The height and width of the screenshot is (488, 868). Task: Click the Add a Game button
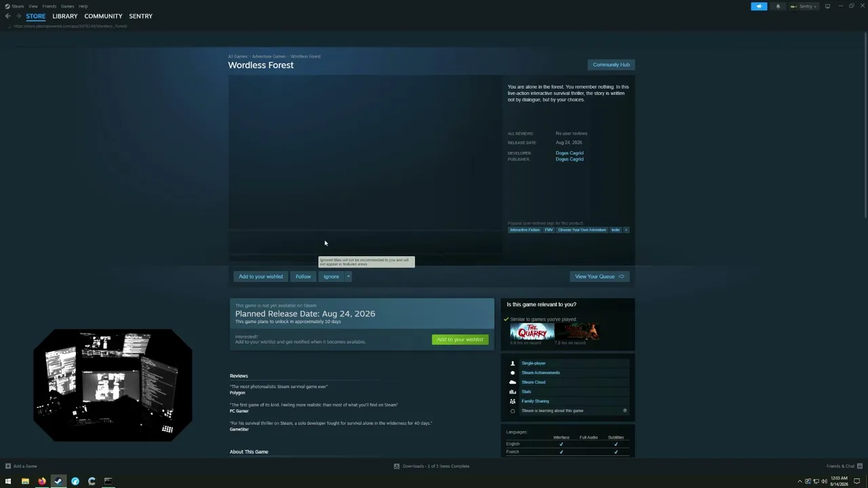click(x=21, y=466)
